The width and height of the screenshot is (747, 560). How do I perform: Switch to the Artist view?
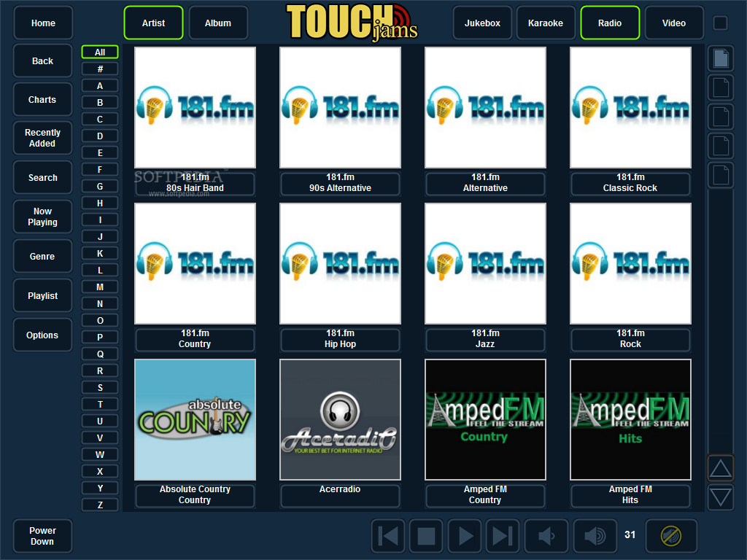[153, 23]
